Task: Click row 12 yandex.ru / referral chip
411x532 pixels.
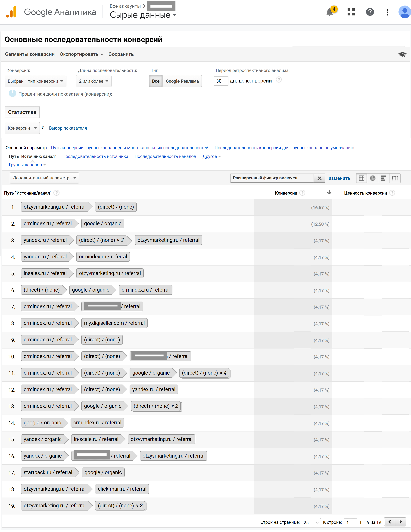Action: click(154, 389)
